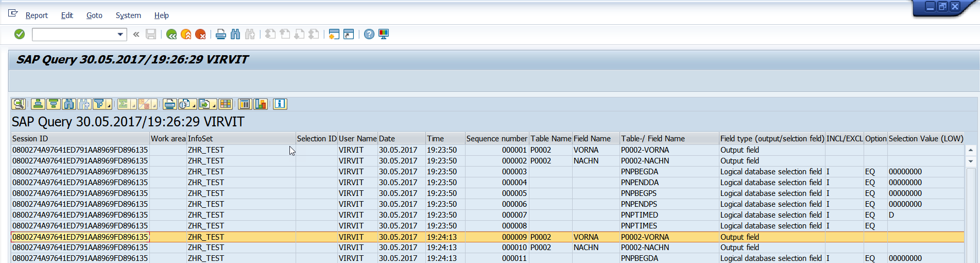Select the PNPTIMED field name cell
The width and height of the screenshot is (980, 263).
[x=669, y=215]
